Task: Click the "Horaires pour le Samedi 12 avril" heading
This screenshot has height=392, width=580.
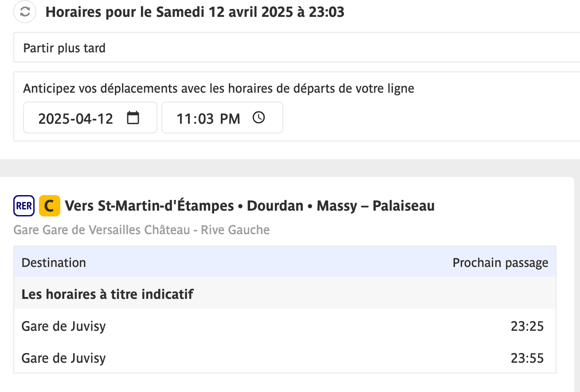Action: click(195, 12)
